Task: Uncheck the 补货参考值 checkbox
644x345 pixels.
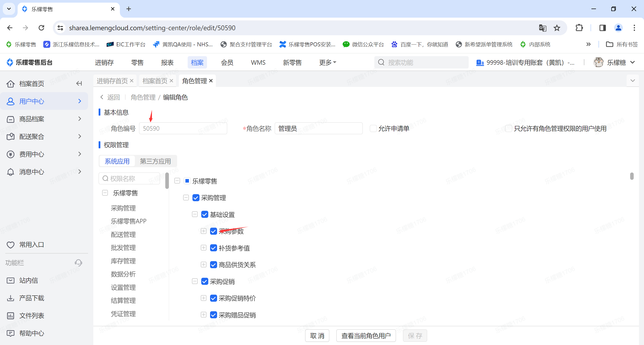Action: pos(214,248)
